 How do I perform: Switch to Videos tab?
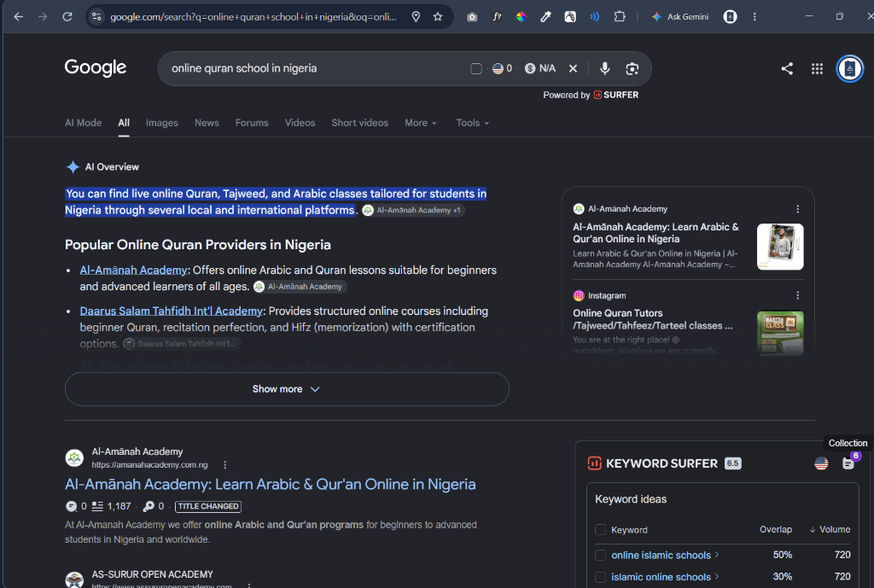coord(300,123)
